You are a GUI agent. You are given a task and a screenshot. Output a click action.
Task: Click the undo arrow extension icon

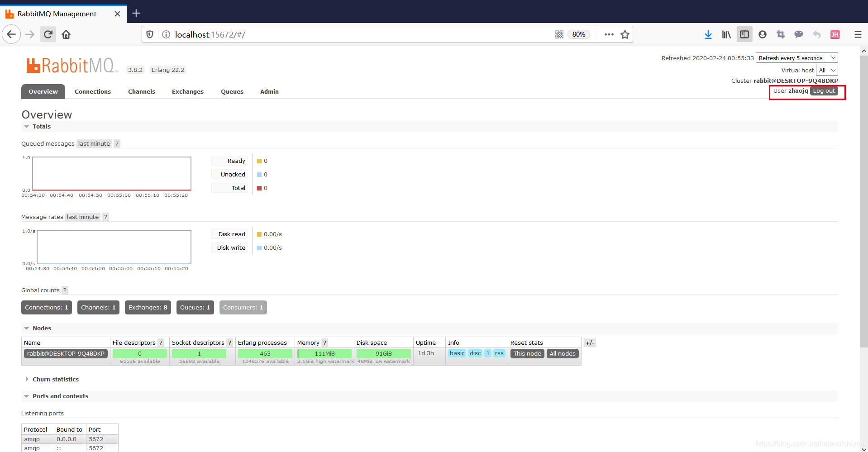(x=817, y=34)
